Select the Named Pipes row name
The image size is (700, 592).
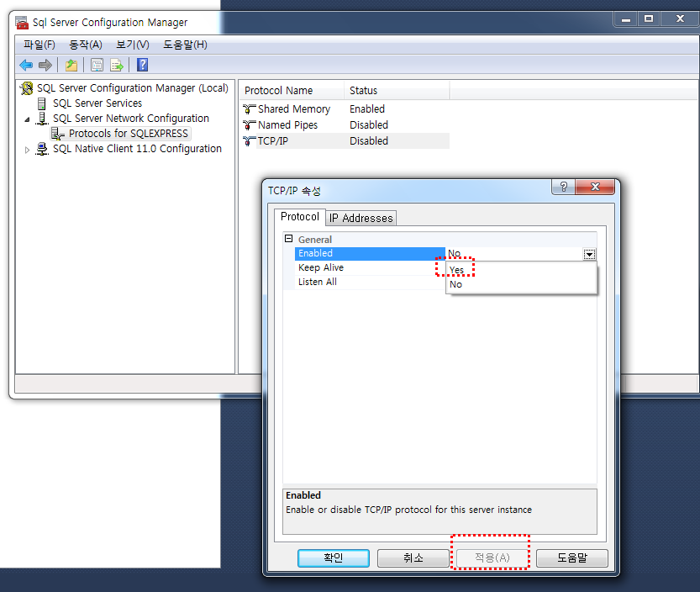click(288, 125)
